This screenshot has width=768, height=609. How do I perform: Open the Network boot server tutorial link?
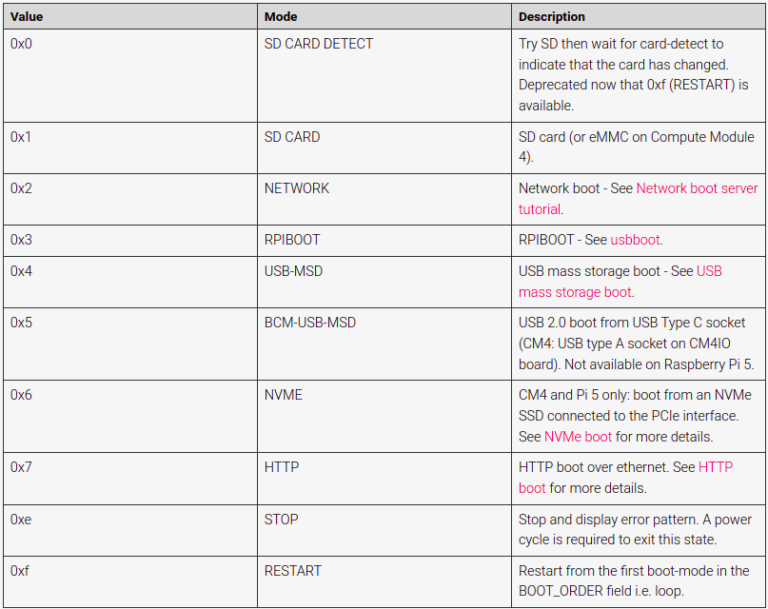click(696, 188)
